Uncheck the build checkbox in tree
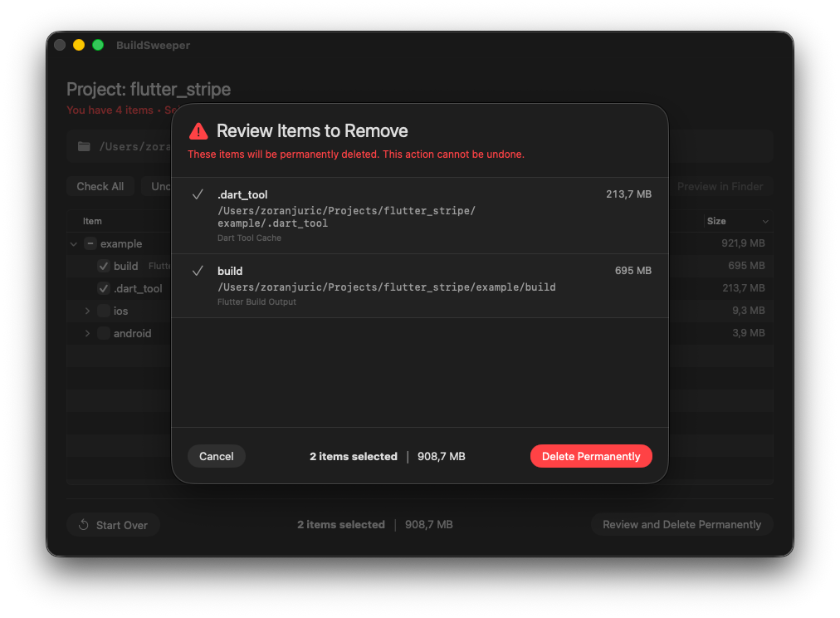The height and width of the screenshot is (618, 840). pos(104,266)
